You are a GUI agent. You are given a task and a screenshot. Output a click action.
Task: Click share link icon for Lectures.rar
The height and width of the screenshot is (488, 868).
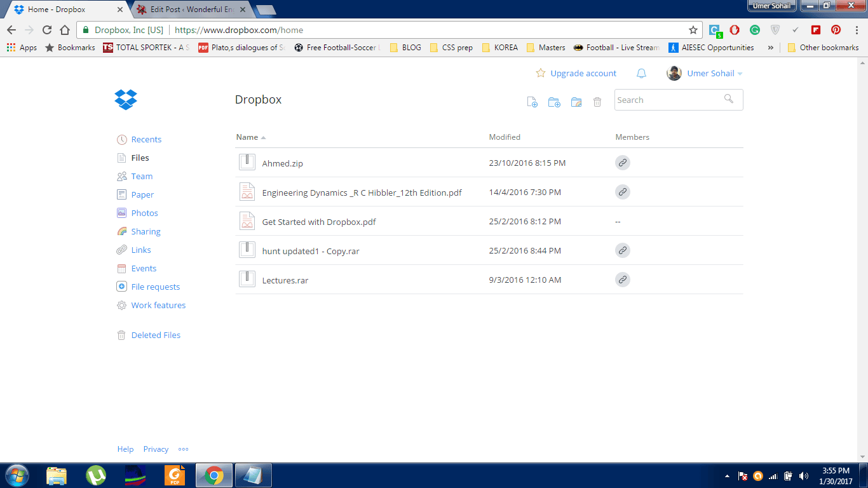(623, 280)
